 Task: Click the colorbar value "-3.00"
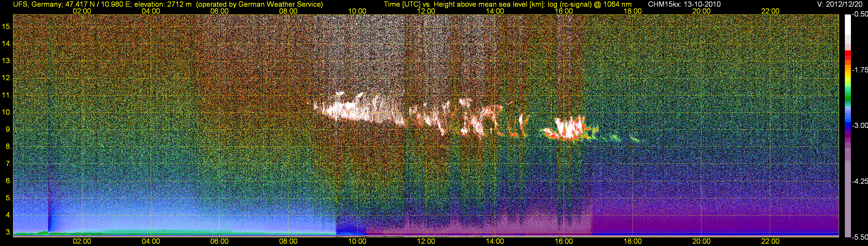tap(860, 125)
